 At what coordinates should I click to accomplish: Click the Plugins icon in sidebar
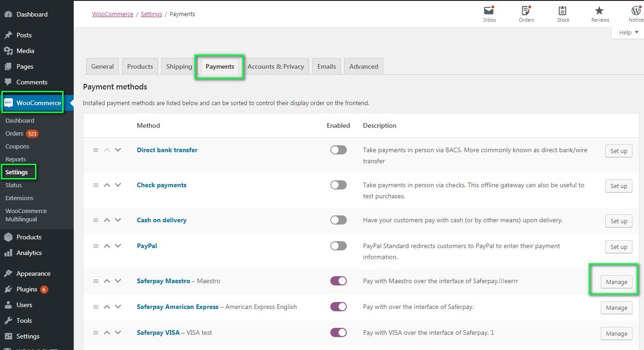(8, 290)
